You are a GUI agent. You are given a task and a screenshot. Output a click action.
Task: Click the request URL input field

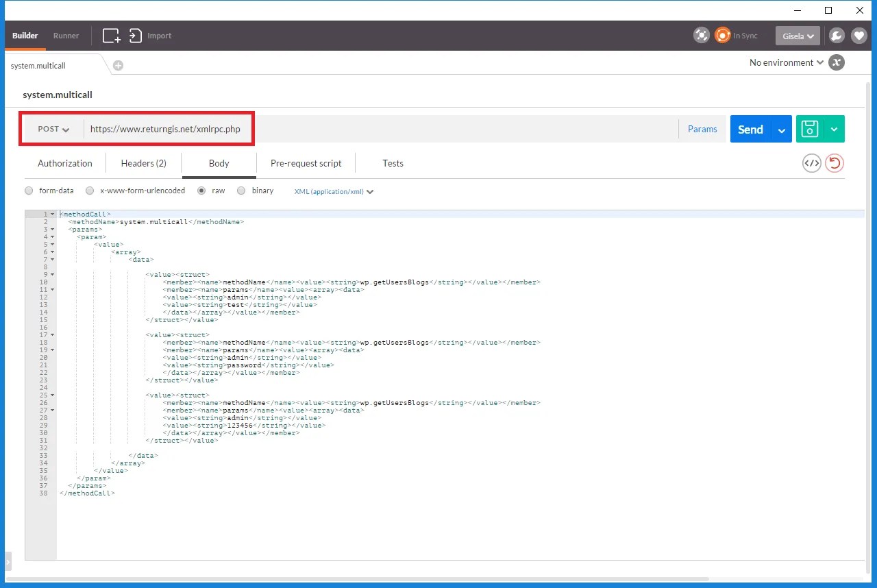[x=380, y=129]
